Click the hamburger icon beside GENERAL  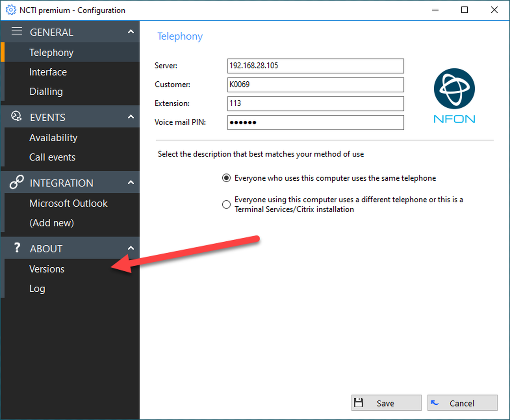(17, 31)
